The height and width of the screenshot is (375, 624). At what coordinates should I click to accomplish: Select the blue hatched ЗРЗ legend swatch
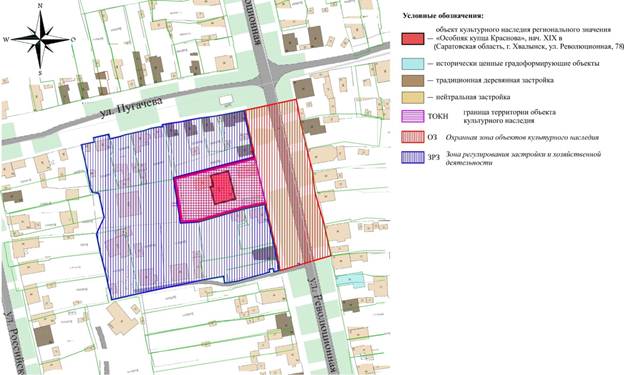pyautogui.click(x=413, y=157)
